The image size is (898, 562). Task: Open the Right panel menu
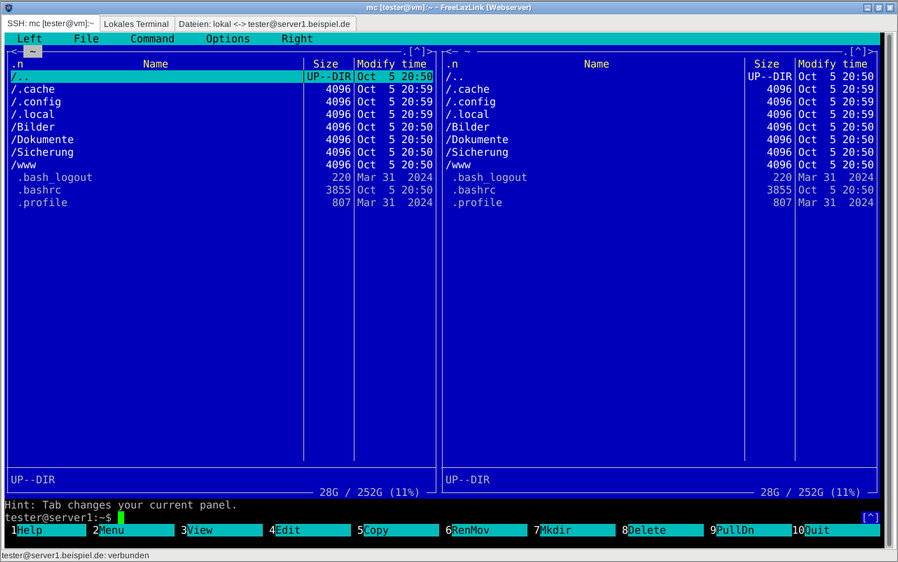pos(297,39)
